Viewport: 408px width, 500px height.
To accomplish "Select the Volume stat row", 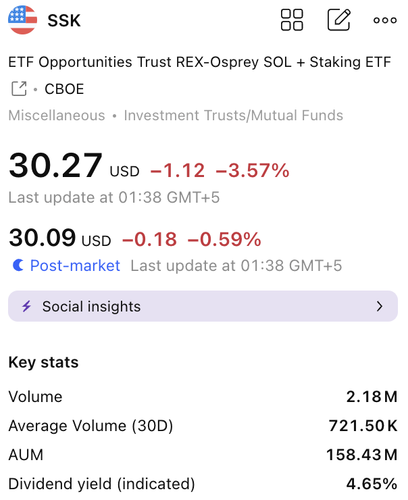I will tap(203, 397).
